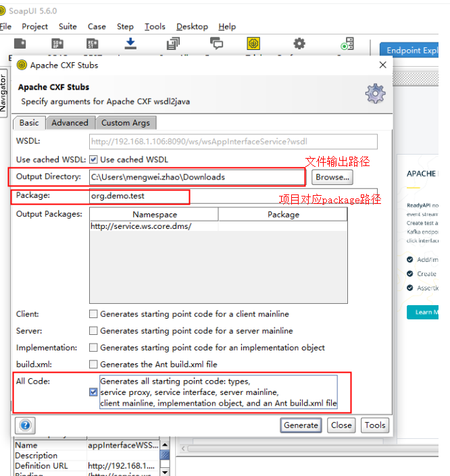450x476 pixels.
Task: Switch to the Basic tab
Action: (x=29, y=123)
